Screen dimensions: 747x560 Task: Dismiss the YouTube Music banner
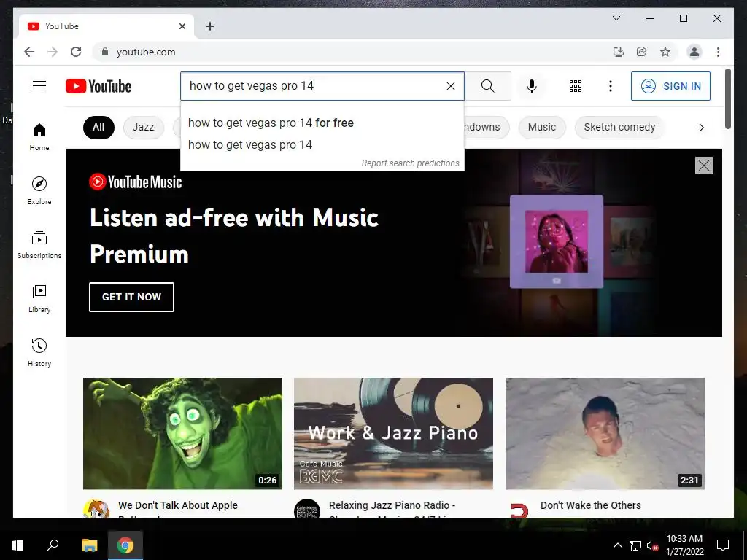tap(704, 166)
